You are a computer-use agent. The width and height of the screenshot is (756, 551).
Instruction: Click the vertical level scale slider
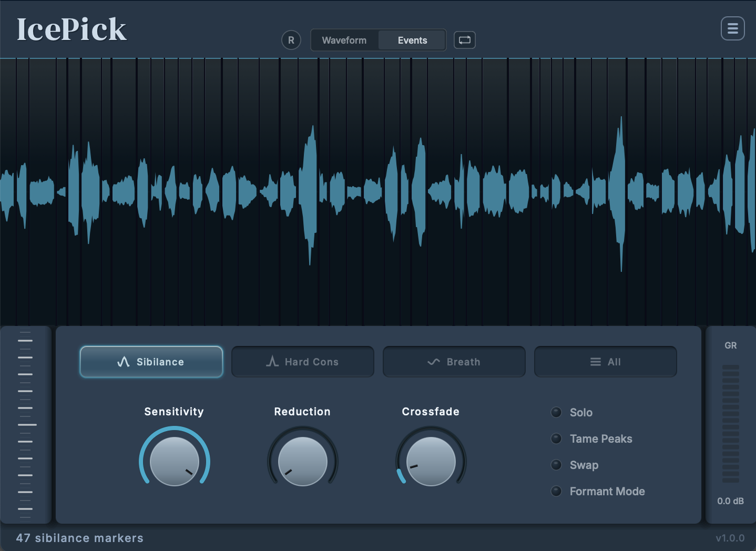coord(25,425)
